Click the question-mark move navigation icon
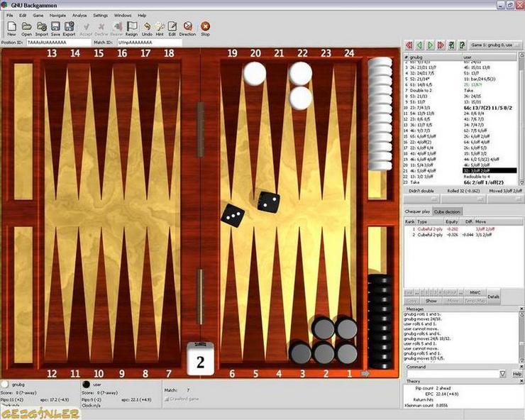This screenshot has height=420, width=525. pos(463,45)
